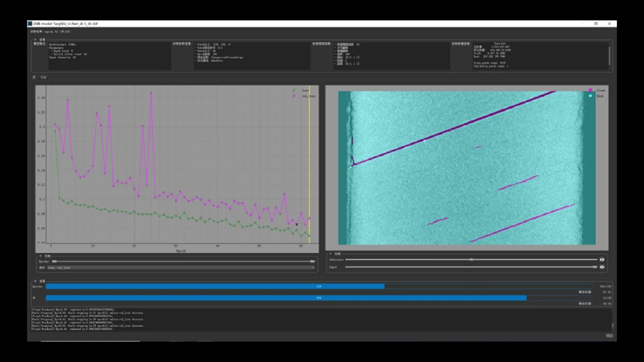644x362 pixels.
Task: Toggle the Input layer eye icon
Action: 602,267
